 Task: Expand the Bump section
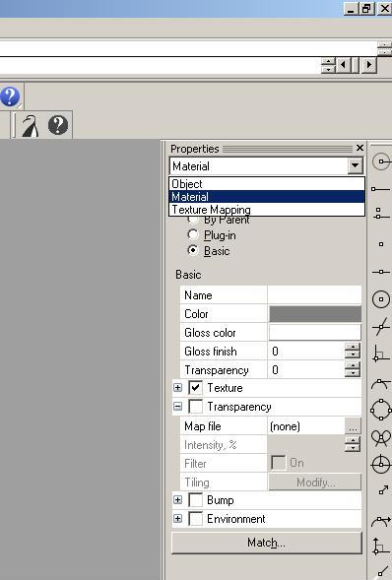(178, 499)
